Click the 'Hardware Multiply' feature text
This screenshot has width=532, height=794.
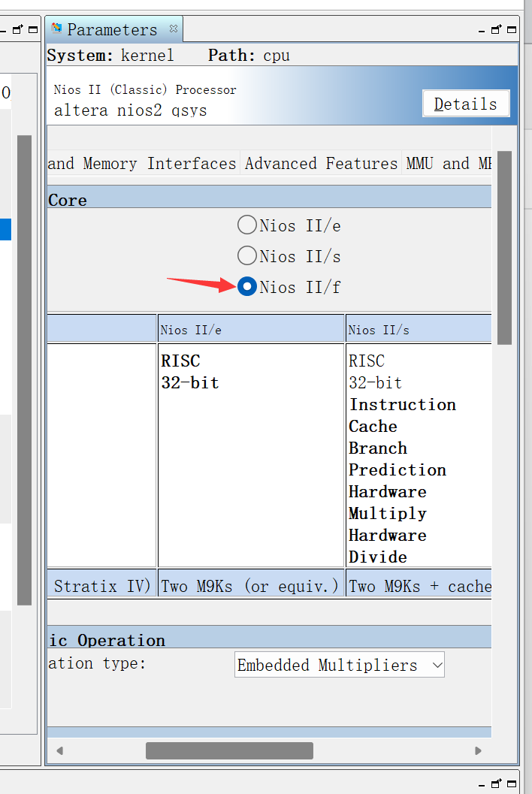coord(388,503)
